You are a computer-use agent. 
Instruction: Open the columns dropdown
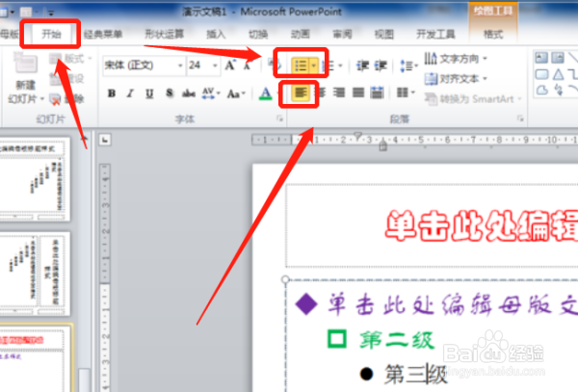click(x=406, y=92)
